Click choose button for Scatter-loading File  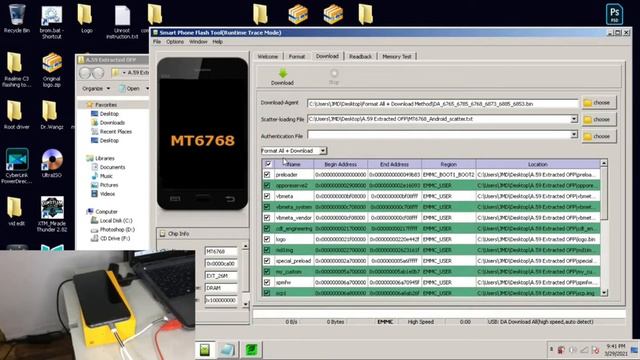(x=599, y=119)
